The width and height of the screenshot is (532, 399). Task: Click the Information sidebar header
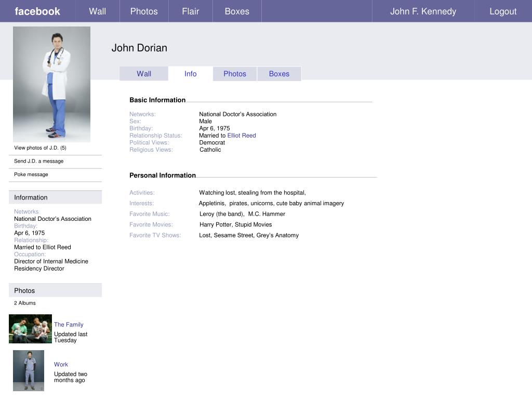coord(55,197)
